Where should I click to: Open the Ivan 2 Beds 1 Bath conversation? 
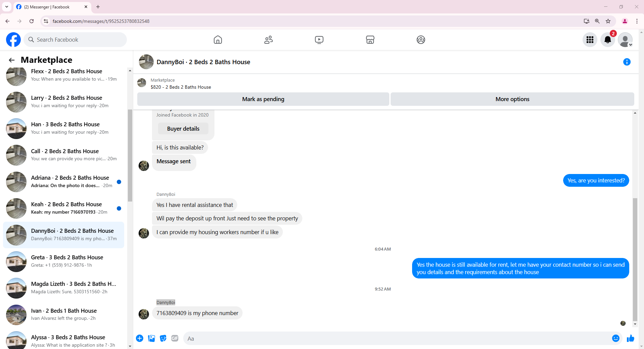click(64, 314)
